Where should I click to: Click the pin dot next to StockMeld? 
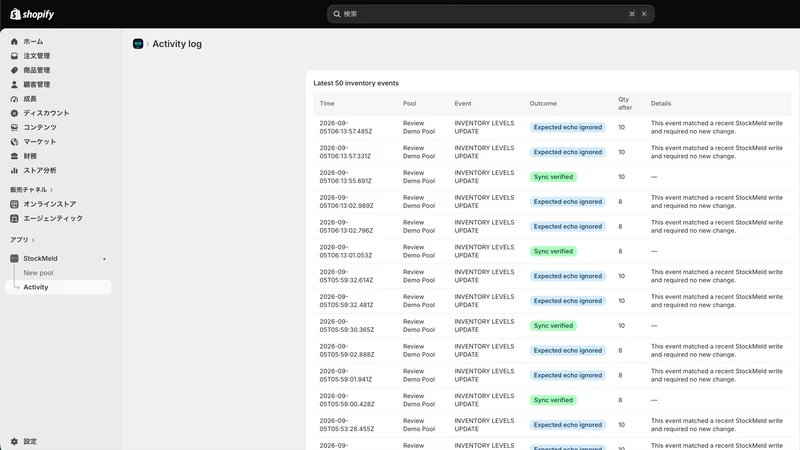click(x=104, y=259)
